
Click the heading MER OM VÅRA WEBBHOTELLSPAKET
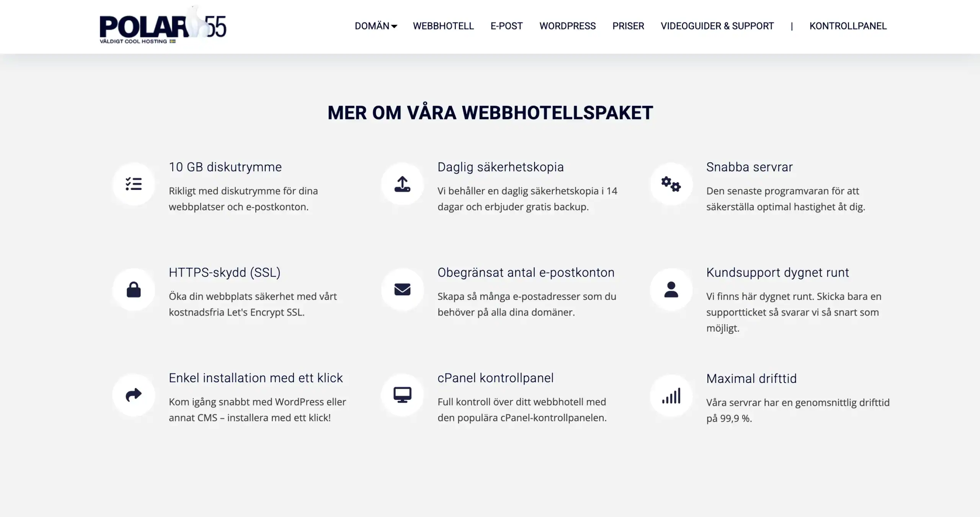(x=490, y=113)
